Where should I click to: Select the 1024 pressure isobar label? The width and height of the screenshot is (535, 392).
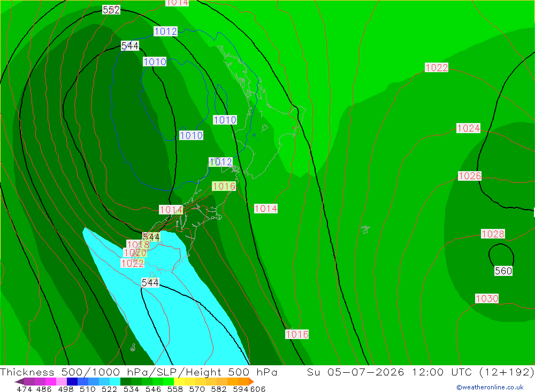point(469,128)
